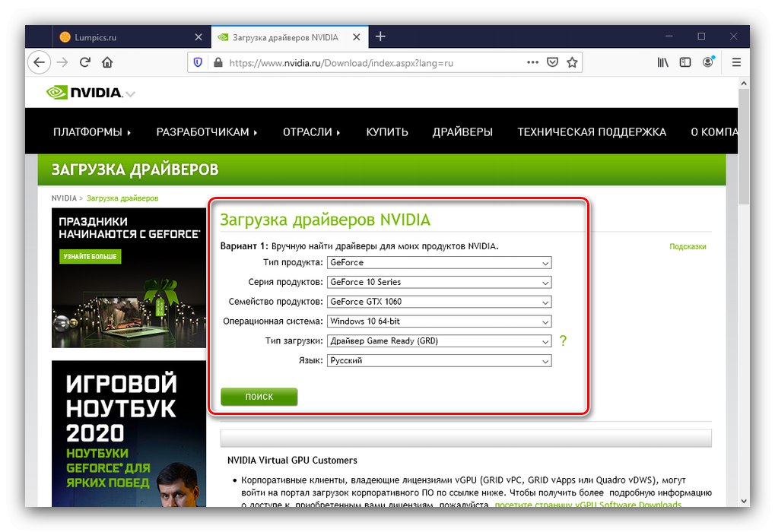775x532 pixels.
Task: Open the Подсказки link
Action: click(x=688, y=246)
